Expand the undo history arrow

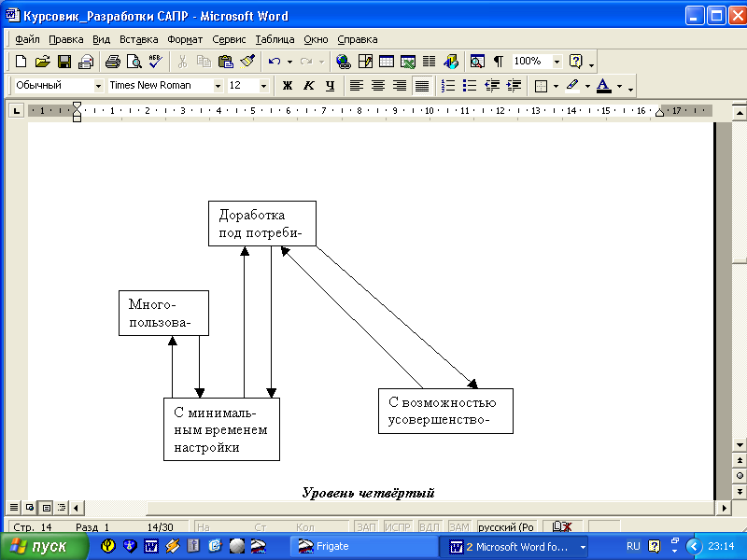coord(289,62)
